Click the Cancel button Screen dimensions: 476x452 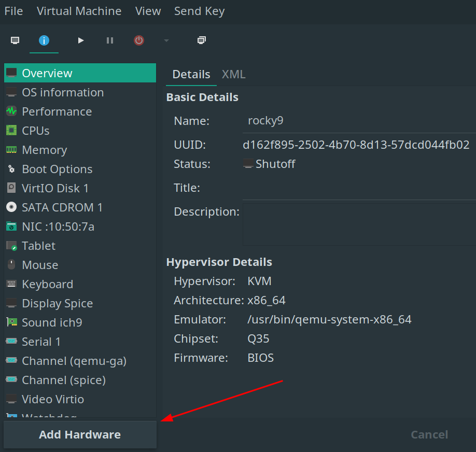(429, 434)
